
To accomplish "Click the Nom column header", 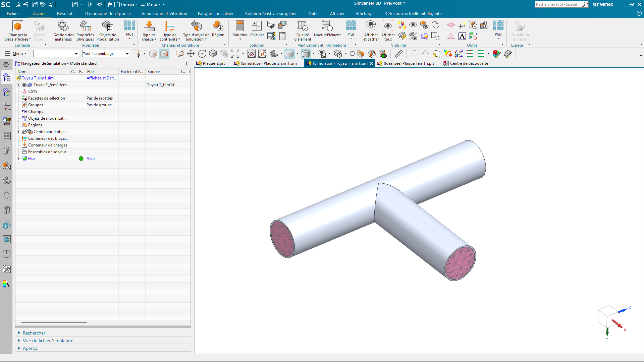I will 42,72.
